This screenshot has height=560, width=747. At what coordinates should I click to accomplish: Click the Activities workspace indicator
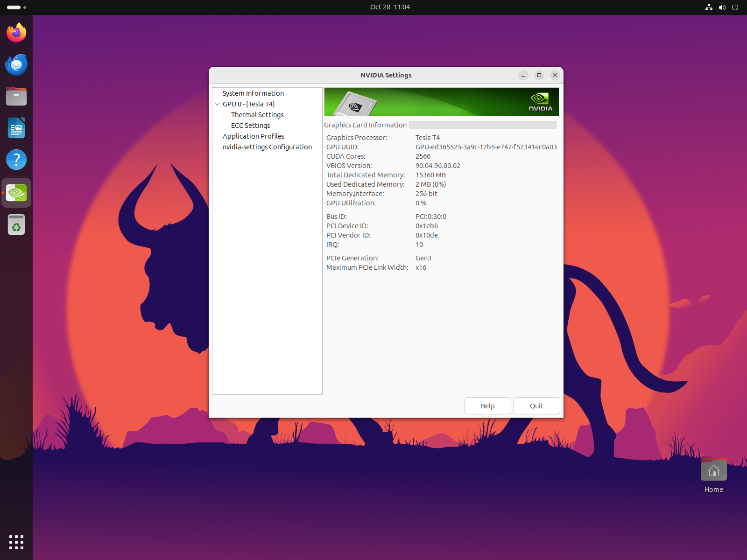click(16, 7)
